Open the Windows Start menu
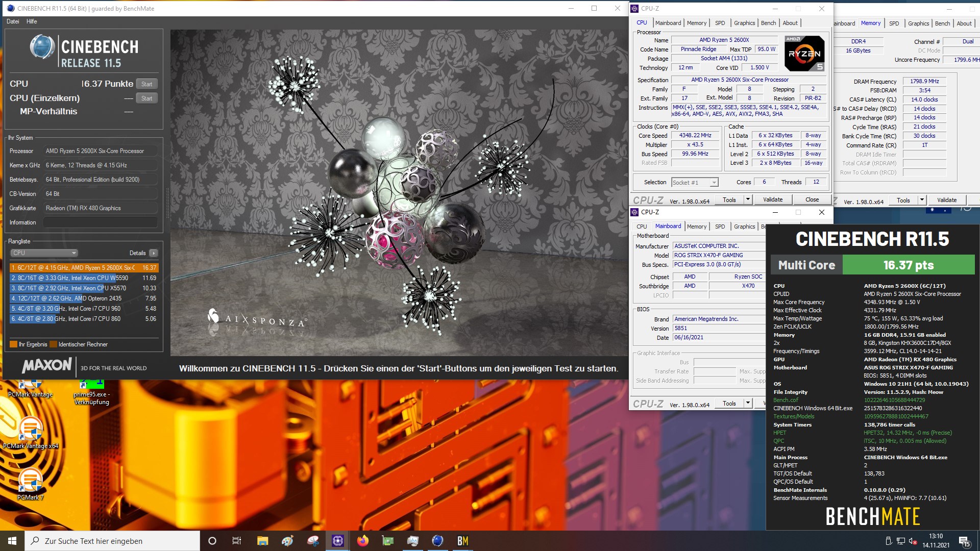This screenshot has width=980, height=551. coord(12,541)
